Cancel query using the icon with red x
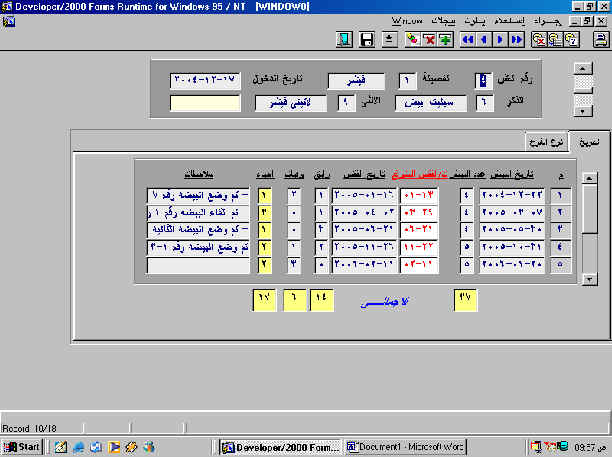The width and height of the screenshot is (612, 458). pyautogui.click(x=539, y=39)
